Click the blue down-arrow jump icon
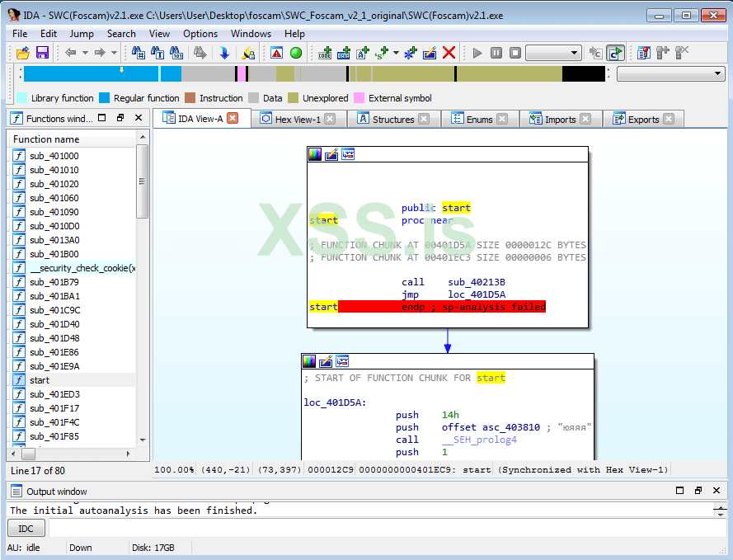The height and width of the screenshot is (560, 733). 224,53
